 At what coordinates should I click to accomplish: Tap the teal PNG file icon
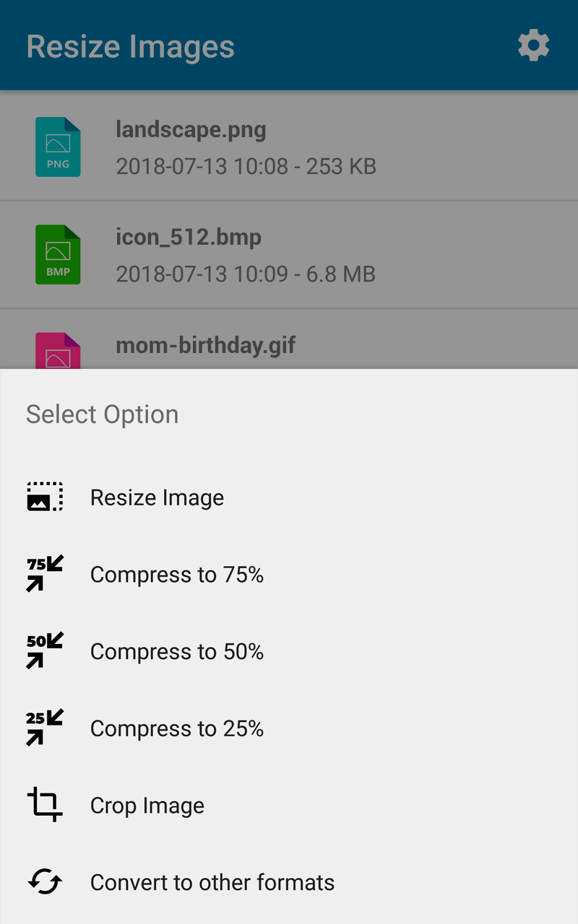click(x=58, y=147)
